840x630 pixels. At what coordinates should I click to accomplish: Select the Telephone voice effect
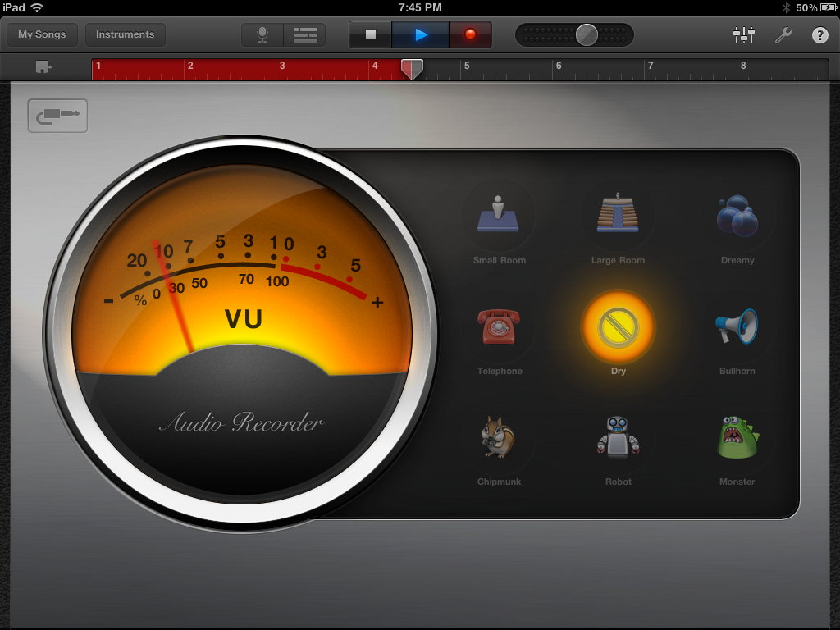(x=499, y=326)
